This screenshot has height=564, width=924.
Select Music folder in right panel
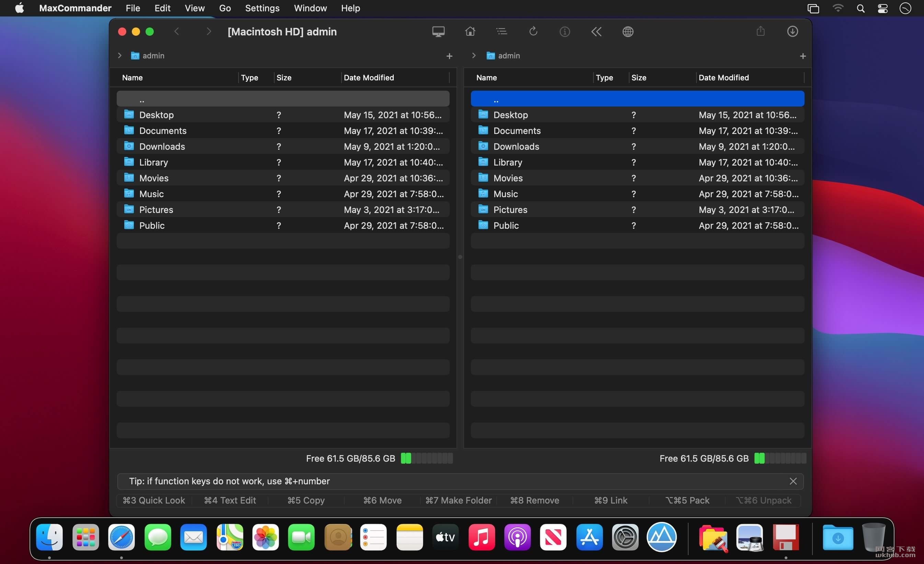[x=637, y=193]
